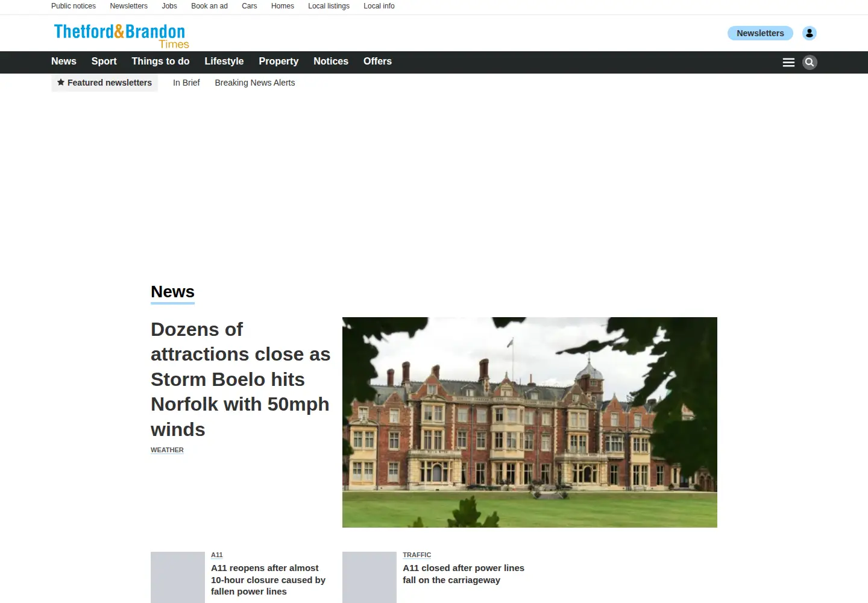Click Newsletters link in top bar
The image size is (868, 603).
(x=128, y=6)
